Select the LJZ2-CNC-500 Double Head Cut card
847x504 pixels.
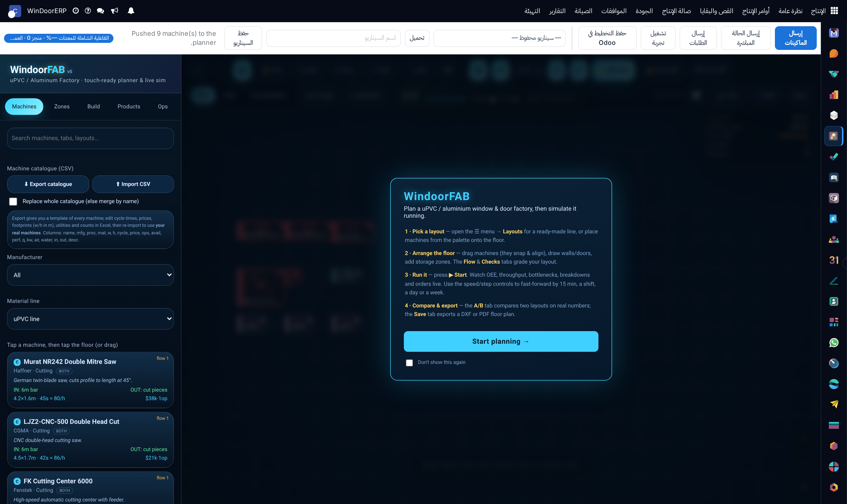[x=90, y=439]
